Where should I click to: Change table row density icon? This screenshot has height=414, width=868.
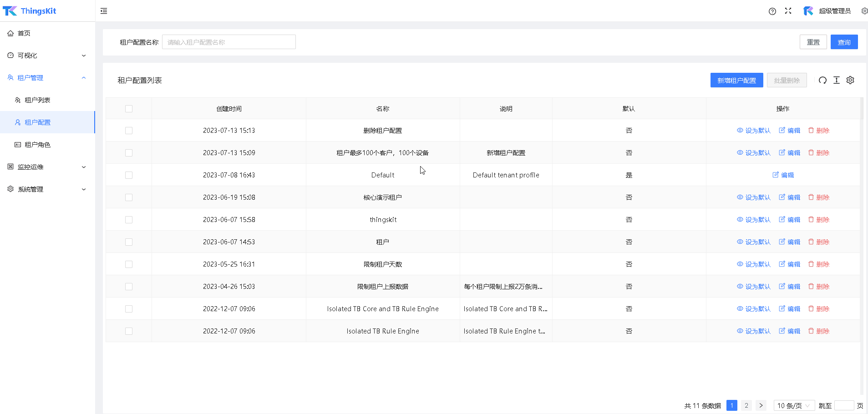point(837,80)
